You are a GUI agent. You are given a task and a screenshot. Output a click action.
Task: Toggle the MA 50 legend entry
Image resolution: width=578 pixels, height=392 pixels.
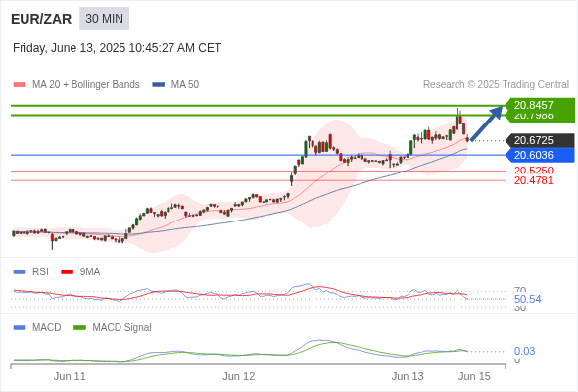[175, 85]
